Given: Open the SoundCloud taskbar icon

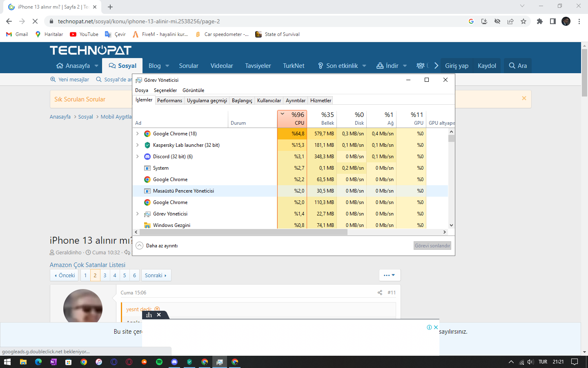Looking at the screenshot, I should [x=144, y=362].
